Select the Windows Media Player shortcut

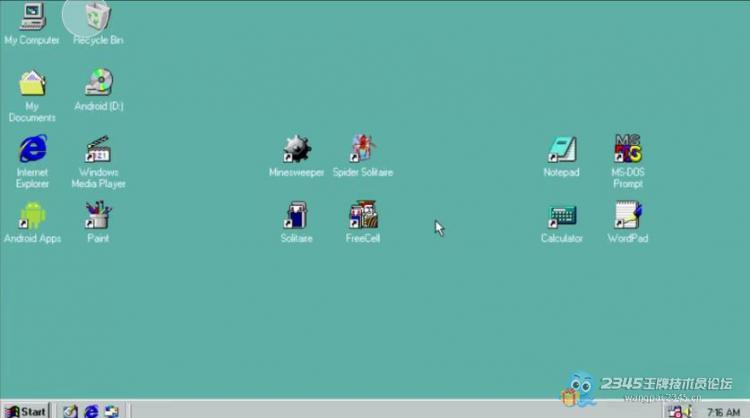[98, 149]
